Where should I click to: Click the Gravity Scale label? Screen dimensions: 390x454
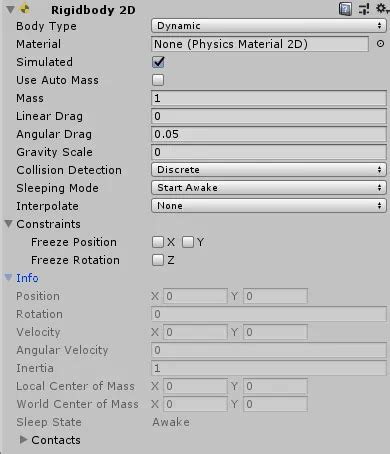pos(54,152)
